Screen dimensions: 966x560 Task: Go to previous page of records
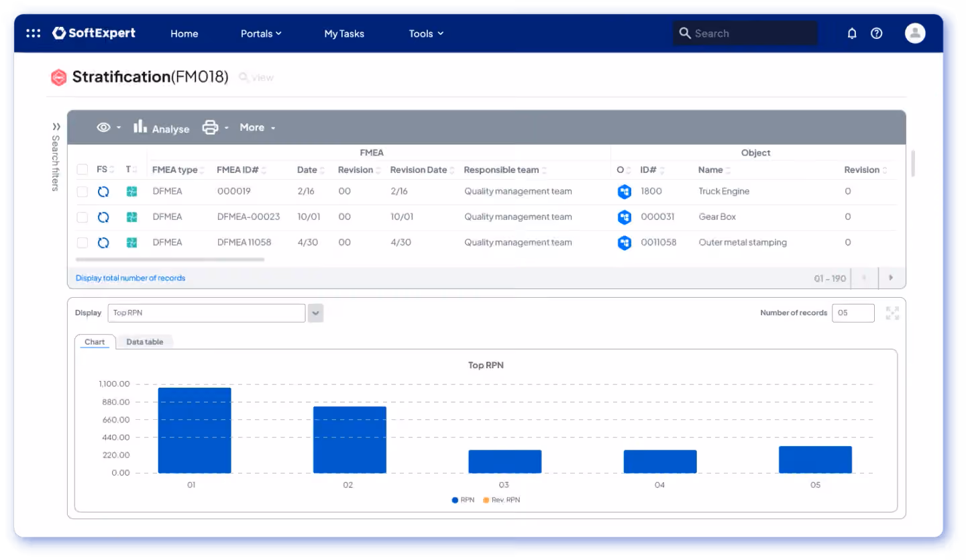pos(864,278)
